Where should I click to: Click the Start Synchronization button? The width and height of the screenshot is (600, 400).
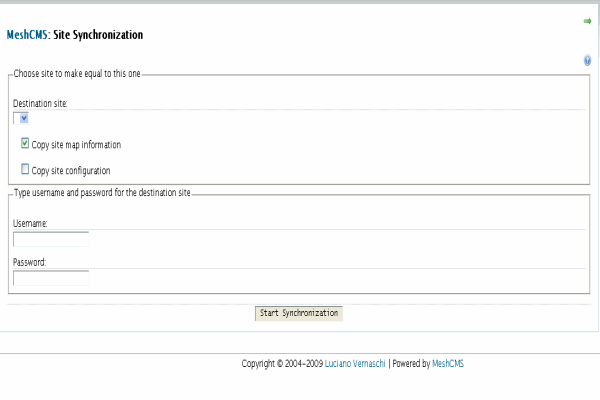coord(299,313)
